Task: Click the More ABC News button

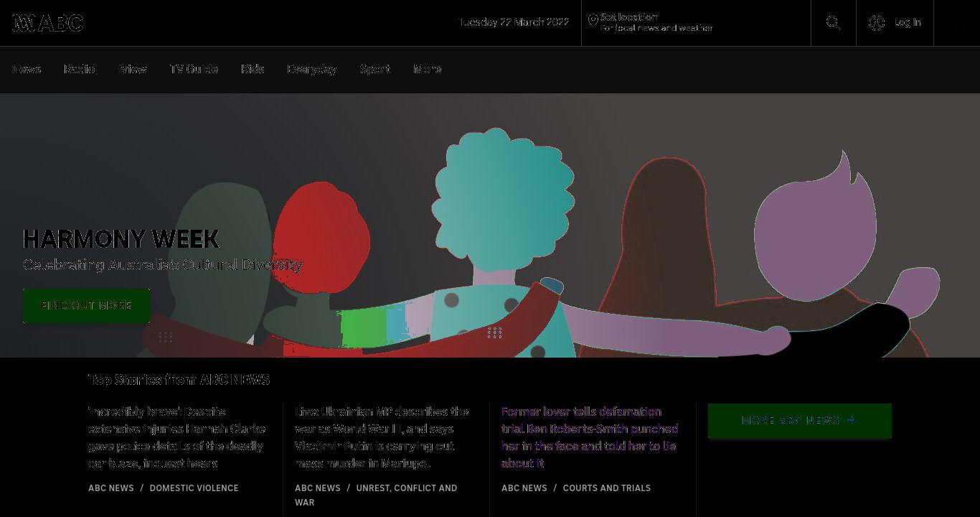Action: pos(800,421)
